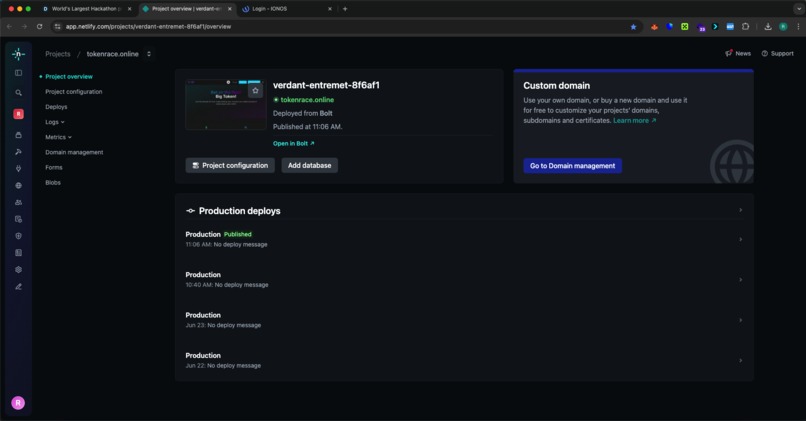Go to Projects in the breadcrumb
This screenshot has height=421, width=806.
pyautogui.click(x=58, y=54)
